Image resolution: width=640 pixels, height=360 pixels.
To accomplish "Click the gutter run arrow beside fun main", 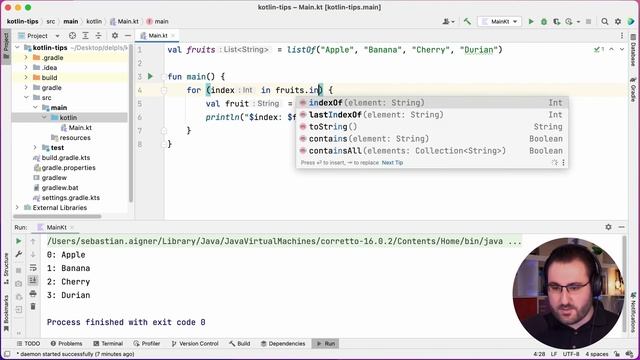I will [150, 76].
